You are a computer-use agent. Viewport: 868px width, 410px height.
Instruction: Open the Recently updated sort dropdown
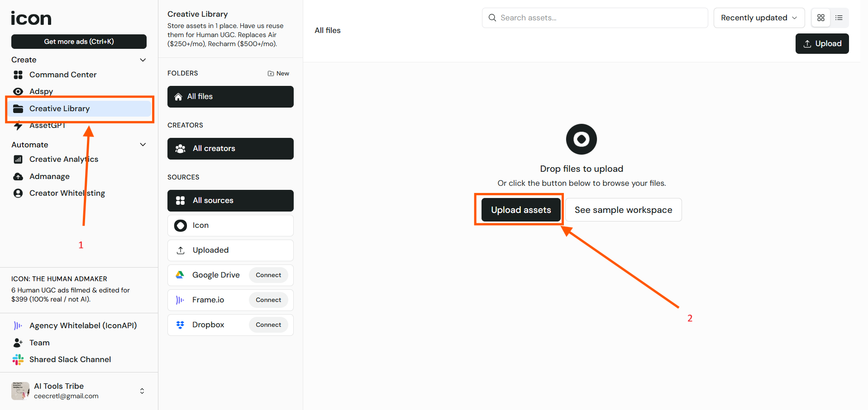tap(759, 18)
